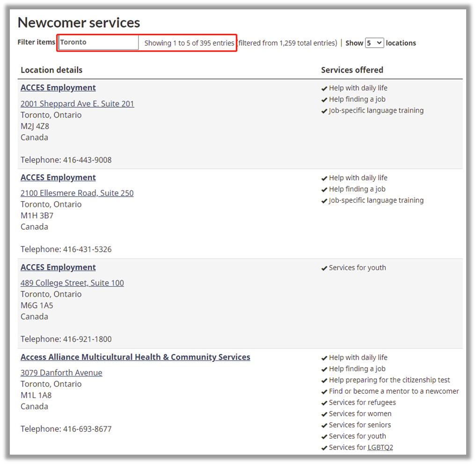Click telephone number 416-693-8677
Screen dimensions: 476x464
click(x=87, y=429)
